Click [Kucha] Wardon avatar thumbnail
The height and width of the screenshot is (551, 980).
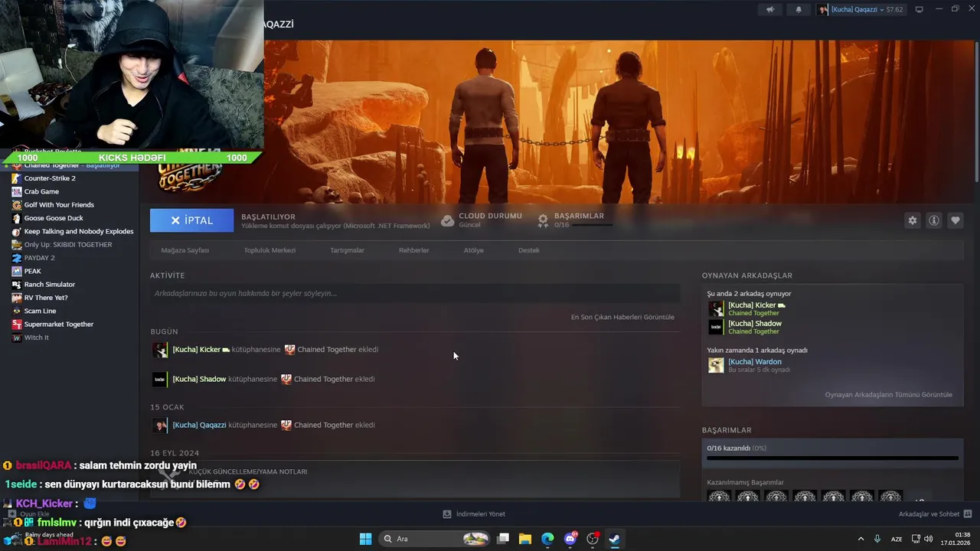point(716,365)
